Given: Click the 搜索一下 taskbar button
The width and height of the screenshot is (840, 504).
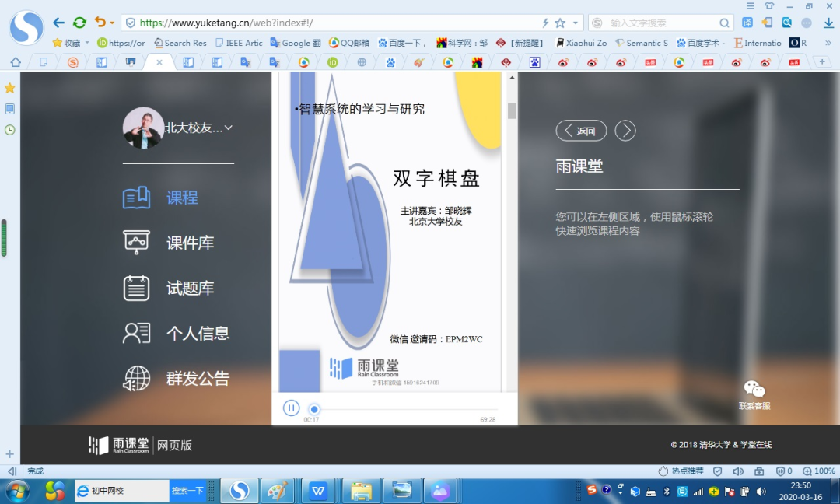Looking at the screenshot, I should coord(187,491).
